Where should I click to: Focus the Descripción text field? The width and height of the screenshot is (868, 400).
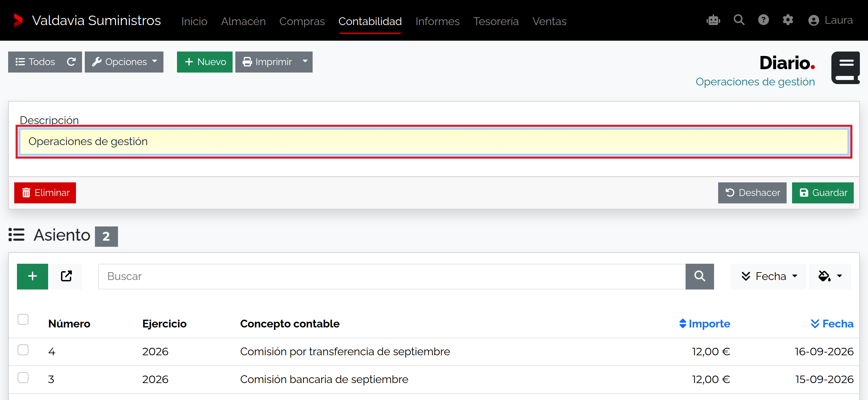click(434, 141)
